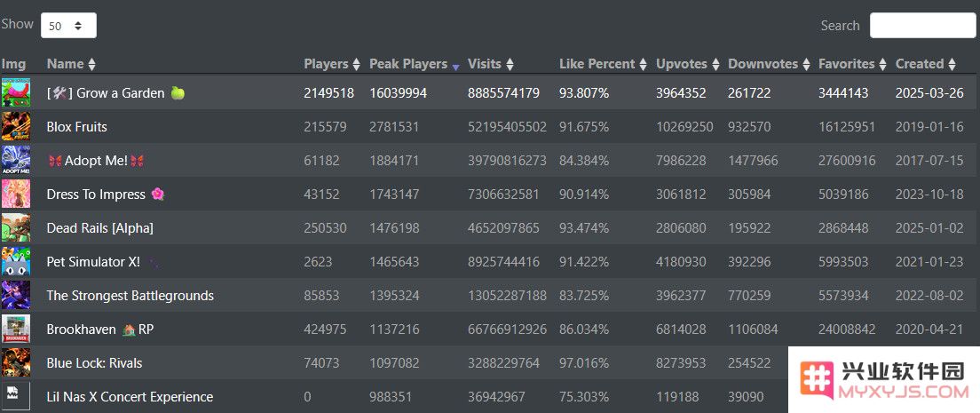Screen dimensions: 980x413
Task: Sort table by Visits column
Action: click(491, 64)
